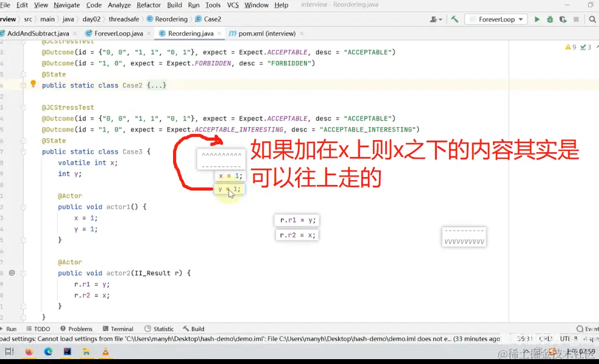Collapse the Case3 class using its gutter arrow
The image size is (599, 364).
[23, 151]
